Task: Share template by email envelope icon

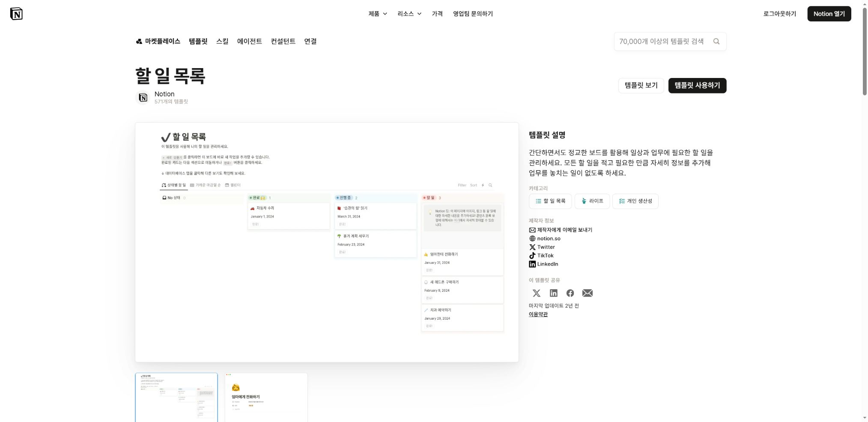Action: 588,293
